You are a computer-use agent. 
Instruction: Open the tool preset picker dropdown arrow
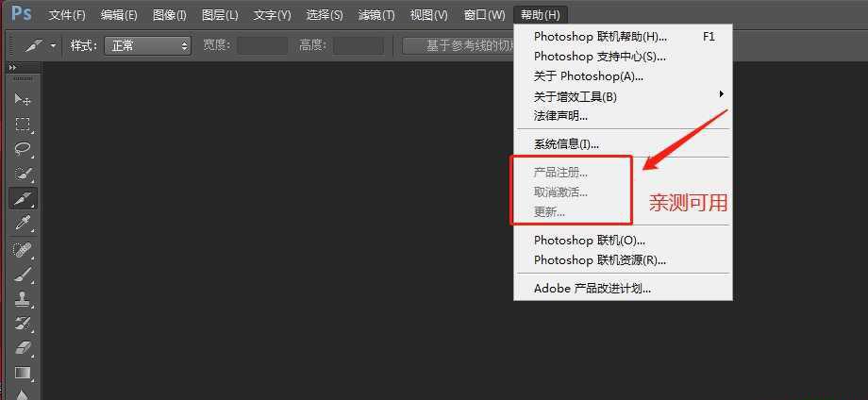pos(53,45)
